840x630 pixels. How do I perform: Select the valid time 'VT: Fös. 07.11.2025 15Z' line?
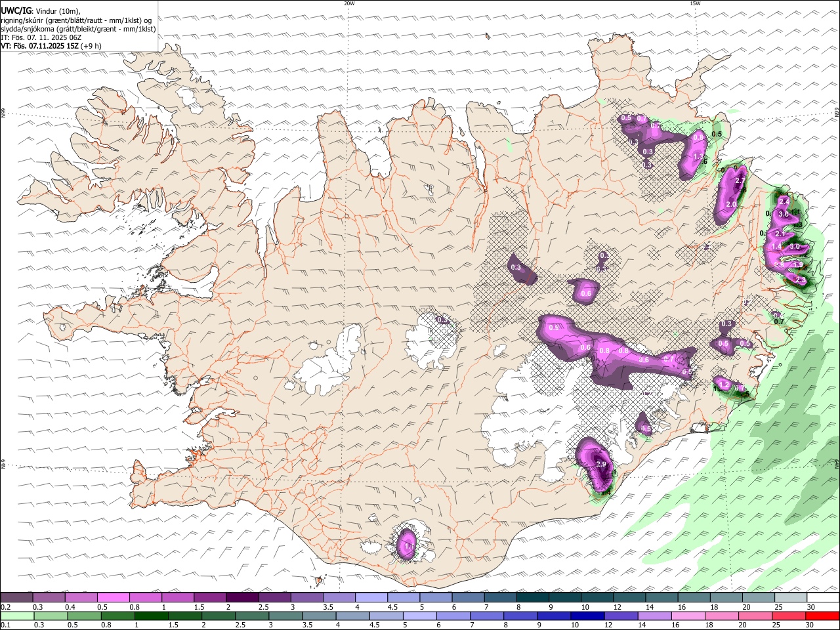point(51,46)
